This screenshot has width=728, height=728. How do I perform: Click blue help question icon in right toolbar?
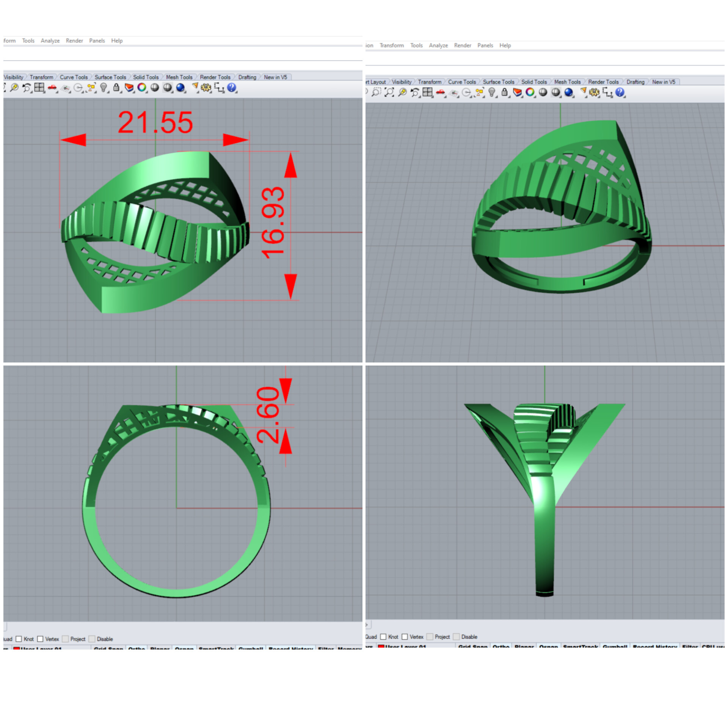620,92
